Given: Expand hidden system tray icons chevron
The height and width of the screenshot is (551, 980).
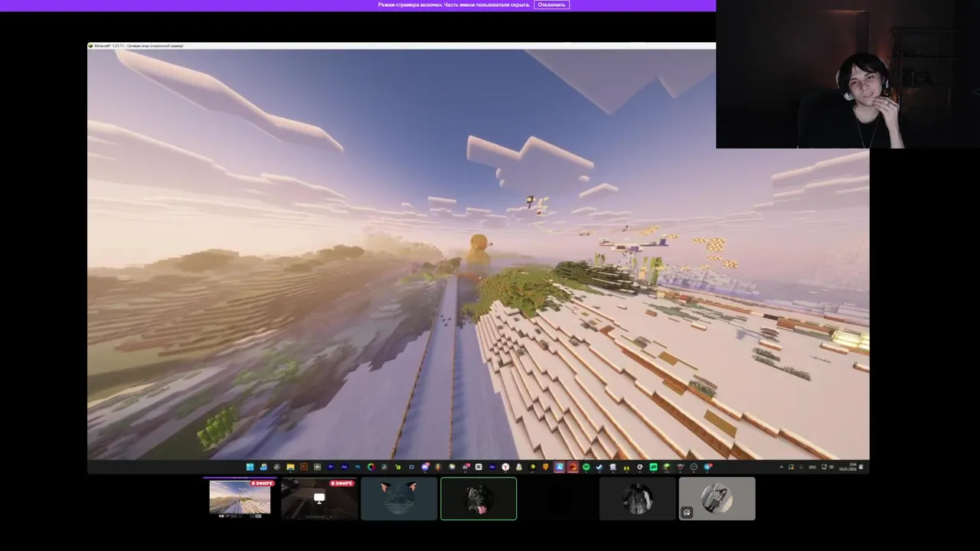Looking at the screenshot, I should click(x=781, y=467).
